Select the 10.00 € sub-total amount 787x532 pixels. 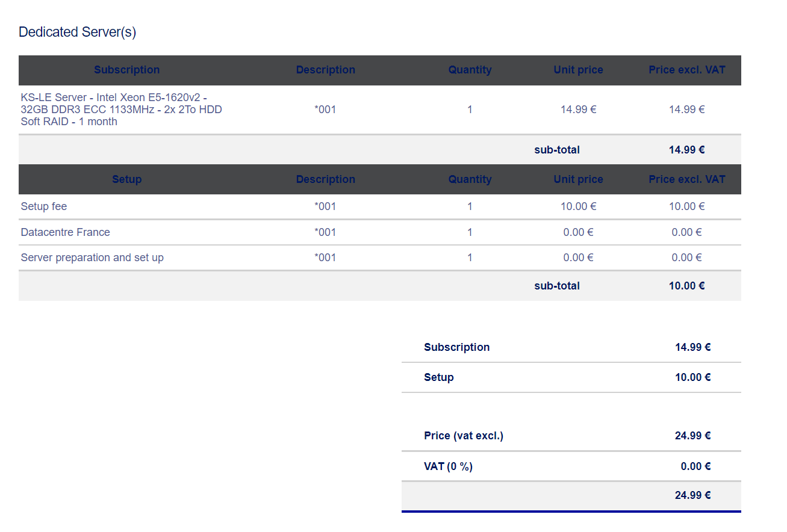coord(687,286)
